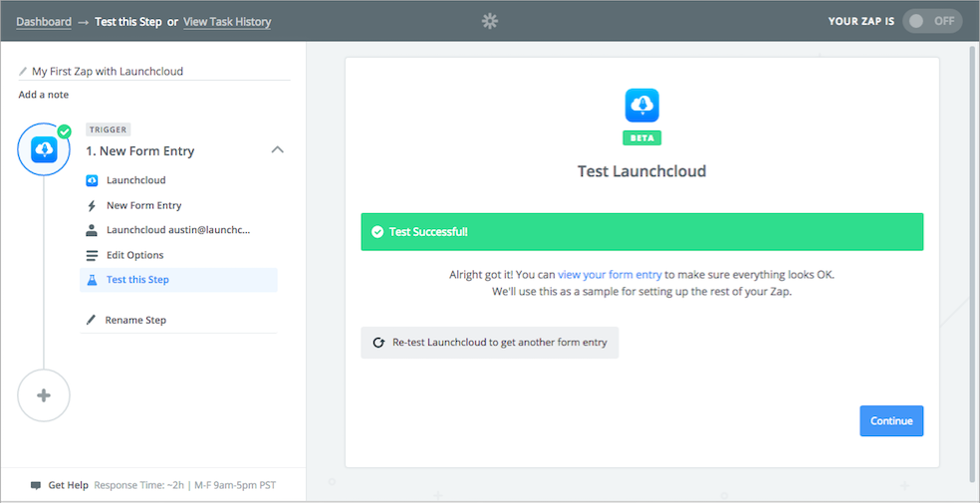Click the blue Continue button
This screenshot has width=980, height=503.
pos(891,421)
